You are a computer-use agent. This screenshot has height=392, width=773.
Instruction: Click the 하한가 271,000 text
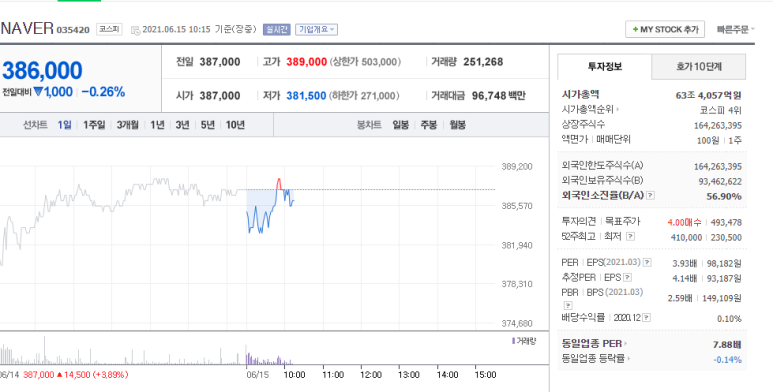(x=364, y=96)
